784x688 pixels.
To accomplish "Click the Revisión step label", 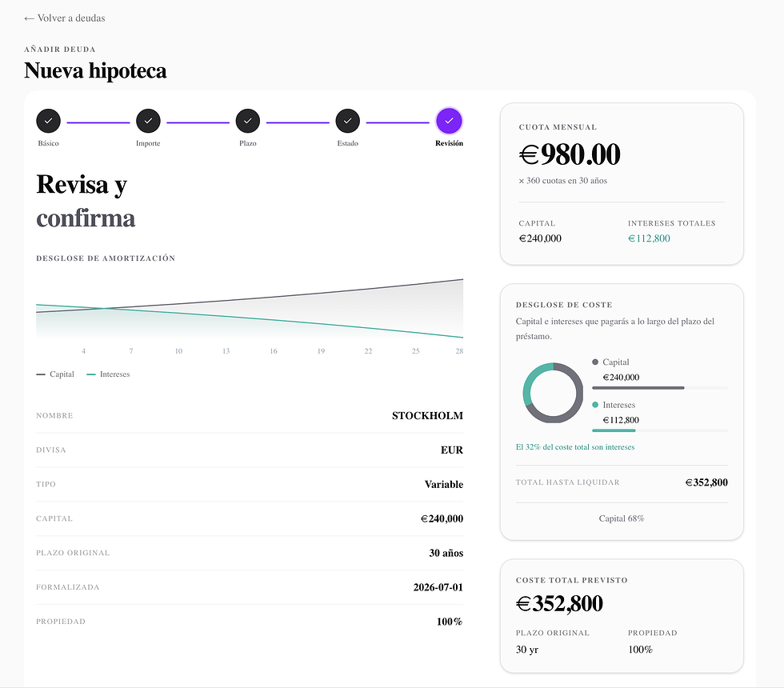I will coord(449,143).
